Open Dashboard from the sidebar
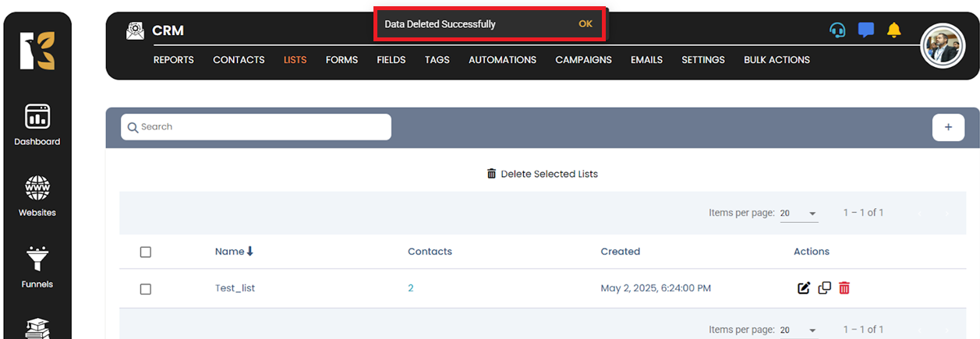 point(37,125)
